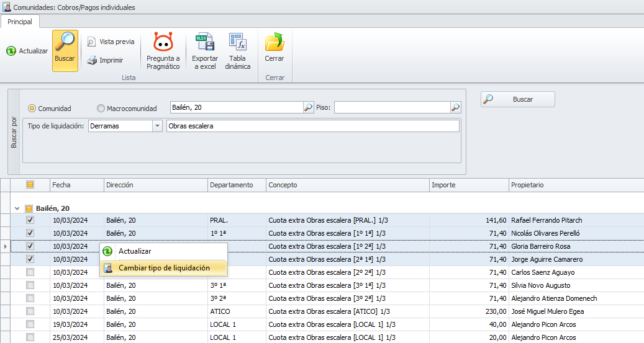The width and height of the screenshot is (644, 343).
Task: Select the Macrocomunidad radio button
Action: [101, 109]
